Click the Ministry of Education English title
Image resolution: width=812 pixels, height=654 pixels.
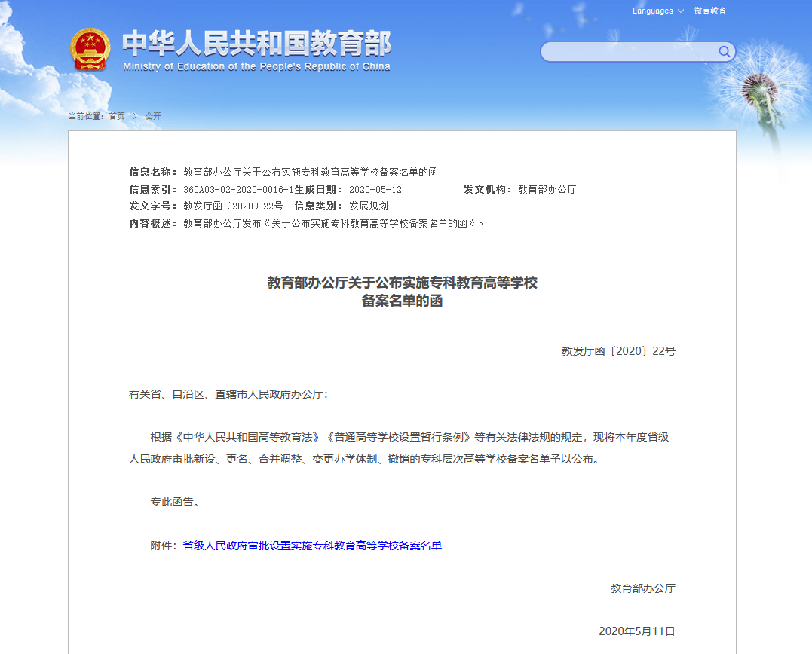pyautogui.click(x=256, y=66)
